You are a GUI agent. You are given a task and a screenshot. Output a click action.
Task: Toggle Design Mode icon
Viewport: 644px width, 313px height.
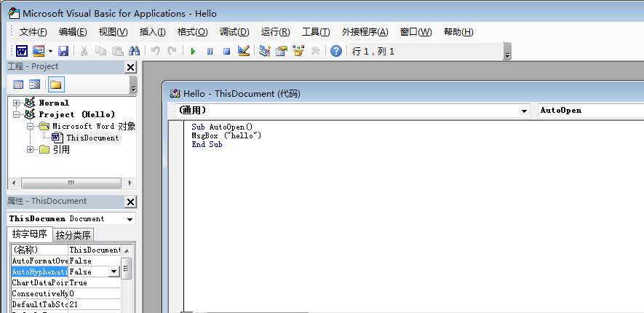(244, 52)
